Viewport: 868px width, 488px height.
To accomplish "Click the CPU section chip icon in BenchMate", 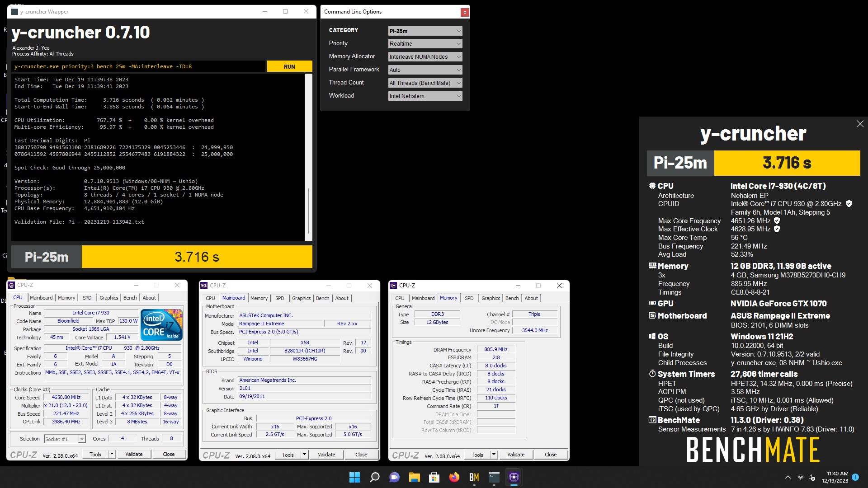I will 652,186.
